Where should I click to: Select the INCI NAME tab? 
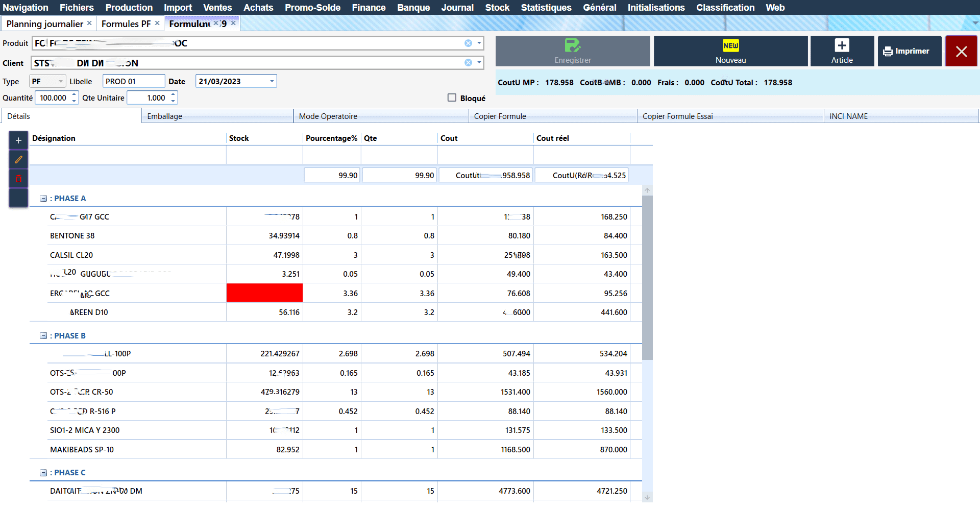(x=901, y=116)
